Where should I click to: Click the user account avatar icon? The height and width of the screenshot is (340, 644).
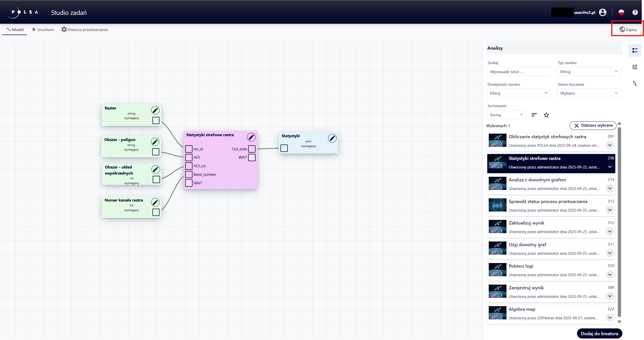coord(603,12)
